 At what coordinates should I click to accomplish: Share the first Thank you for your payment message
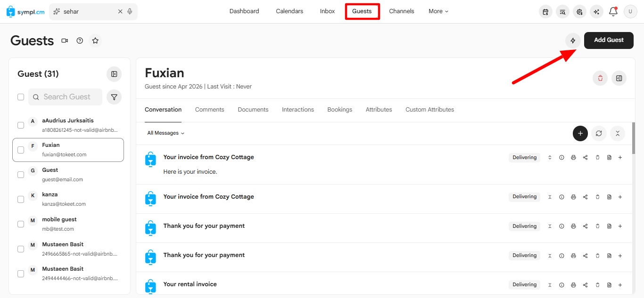(585, 226)
